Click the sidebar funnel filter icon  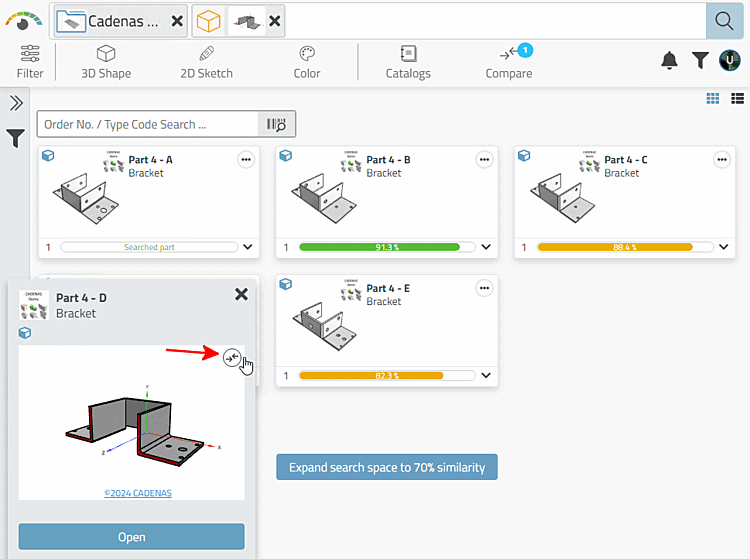(15, 138)
